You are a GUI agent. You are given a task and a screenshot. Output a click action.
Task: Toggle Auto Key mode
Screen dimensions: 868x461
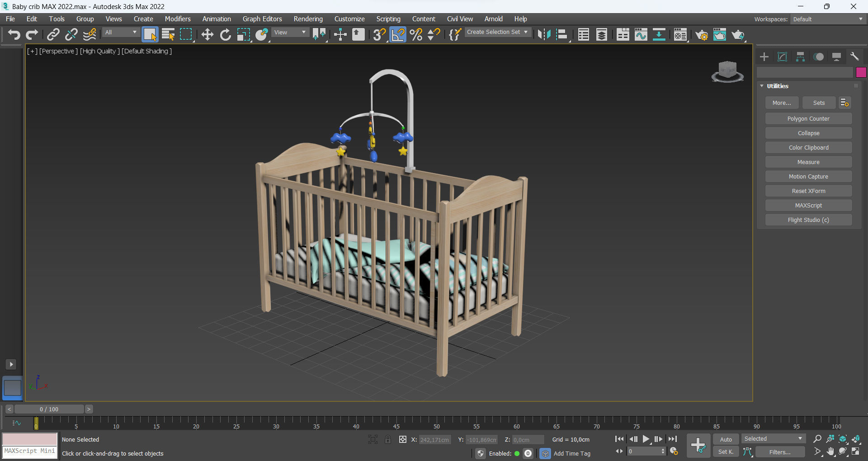point(726,439)
